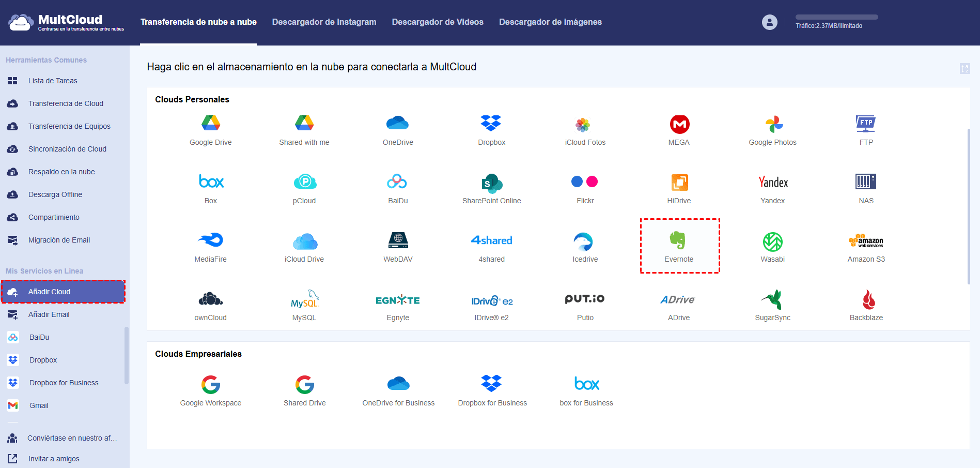Connect an FTP server
This screenshot has height=468, width=980.
(x=866, y=124)
